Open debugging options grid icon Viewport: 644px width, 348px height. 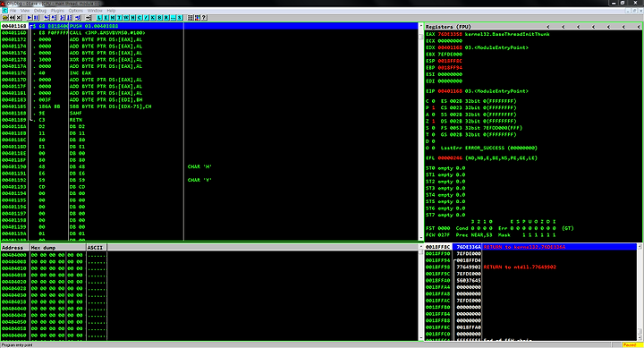coord(191,18)
